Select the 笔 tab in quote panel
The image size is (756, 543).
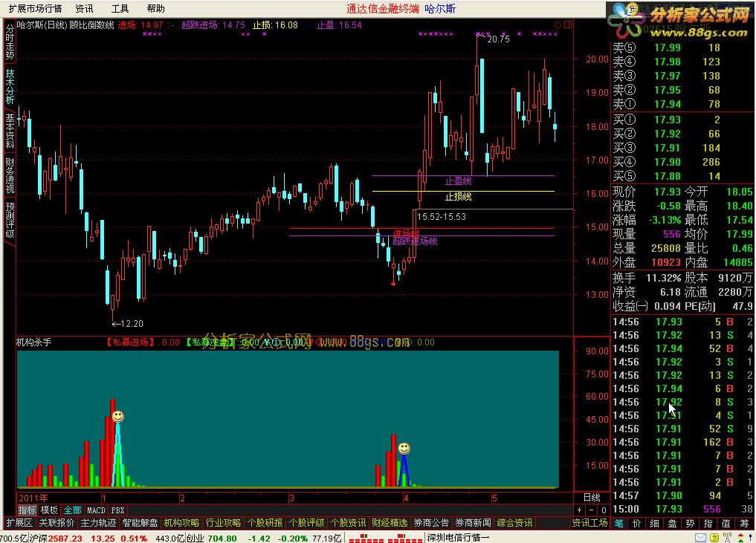click(x=619, y=523)
